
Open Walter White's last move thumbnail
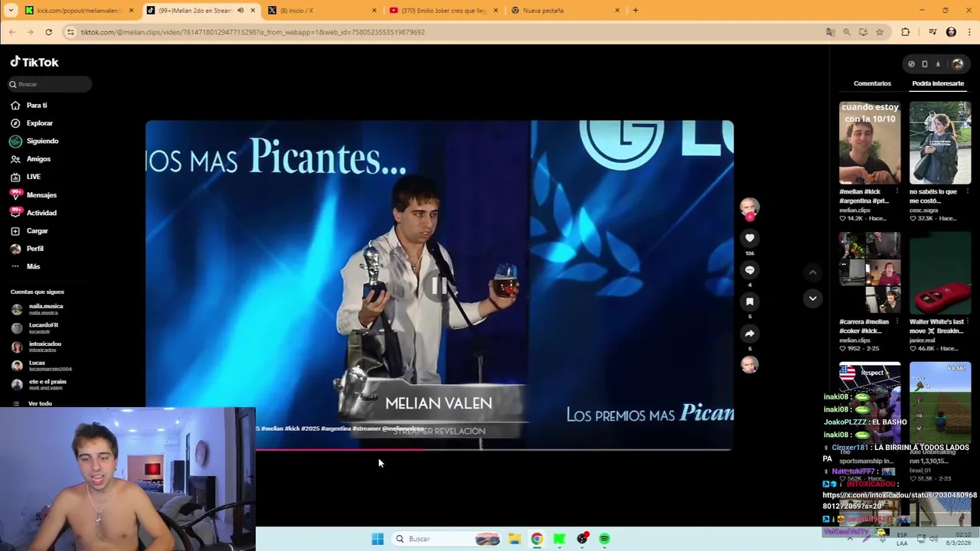tap(940, 273)
